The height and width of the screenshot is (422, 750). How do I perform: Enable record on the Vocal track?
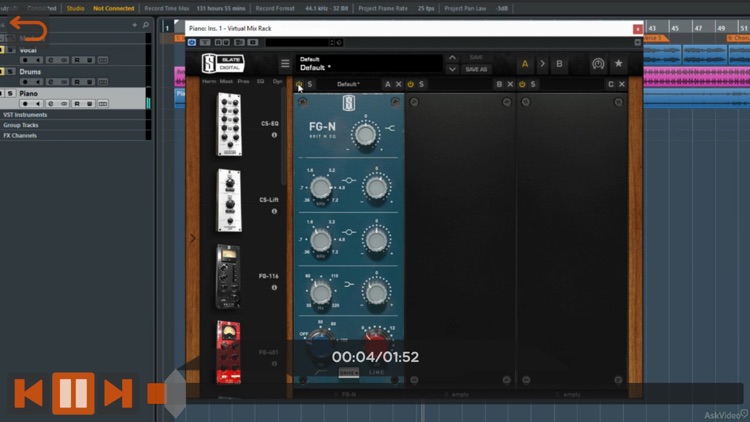pos(25,60)
